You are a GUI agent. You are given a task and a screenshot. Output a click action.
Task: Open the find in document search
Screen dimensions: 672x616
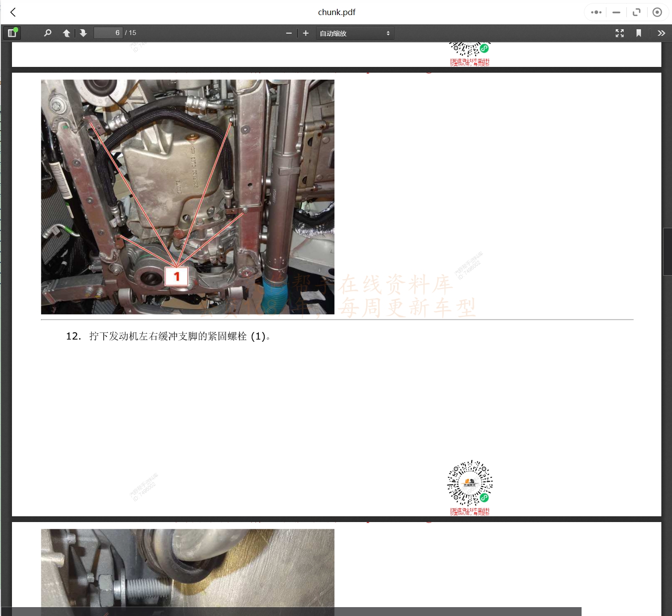(48, 33)
